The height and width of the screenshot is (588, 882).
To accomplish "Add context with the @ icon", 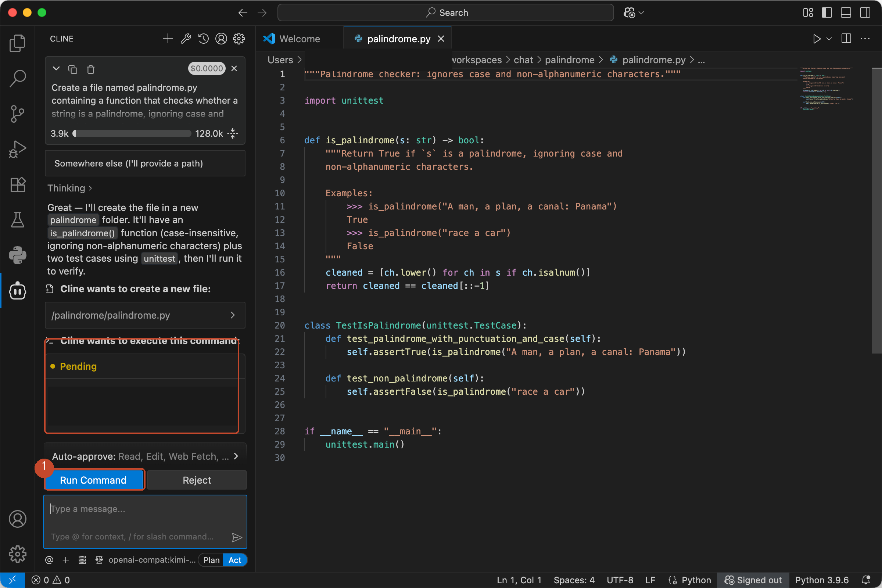I will (49, 560).
